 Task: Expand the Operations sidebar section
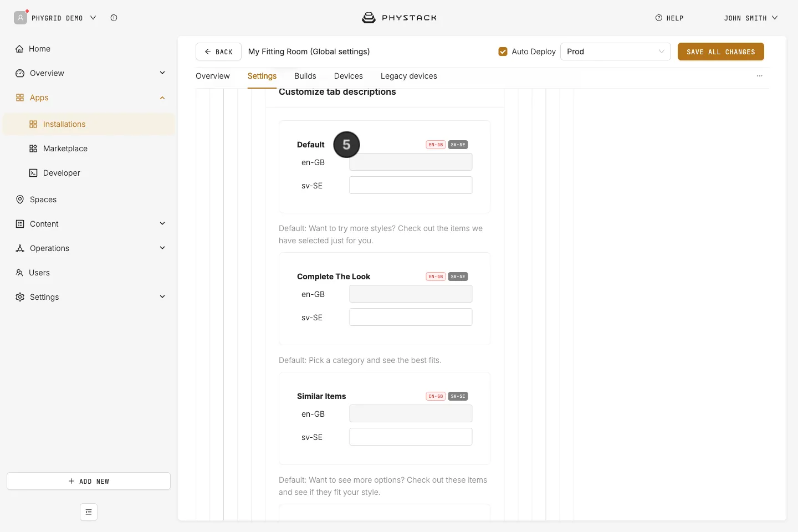[x=162, y=248]
